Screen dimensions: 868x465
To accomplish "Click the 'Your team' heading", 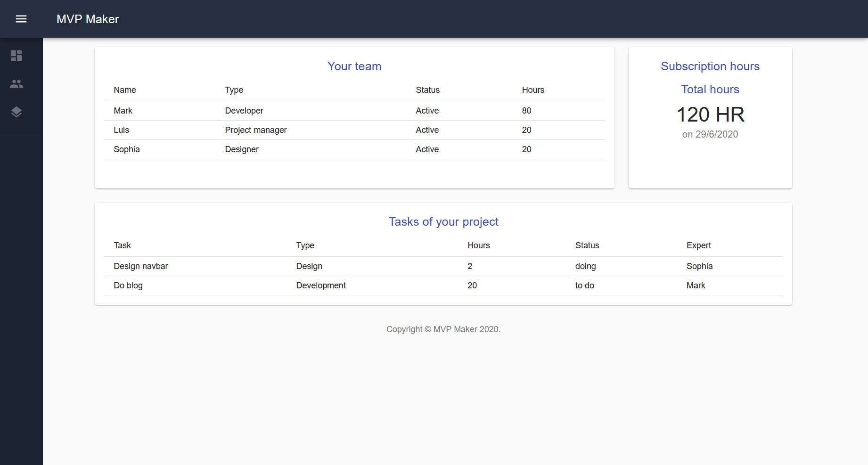I will (354, 66).
